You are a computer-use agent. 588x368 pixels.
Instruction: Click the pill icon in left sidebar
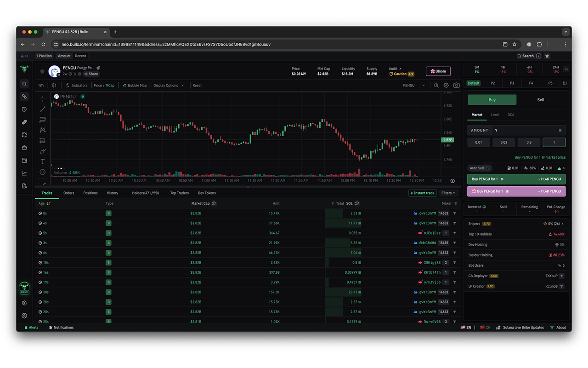click(x=24, y=122)
